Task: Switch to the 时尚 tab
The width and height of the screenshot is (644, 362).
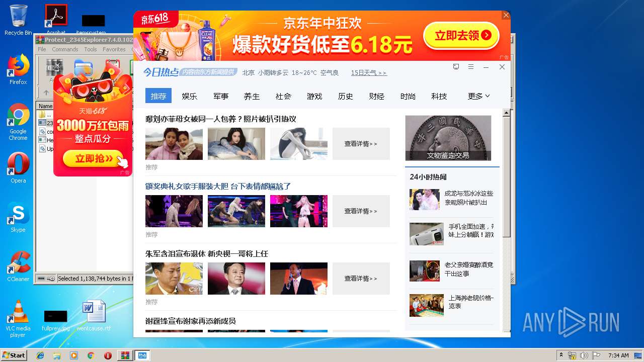Action: coord(408,96)
